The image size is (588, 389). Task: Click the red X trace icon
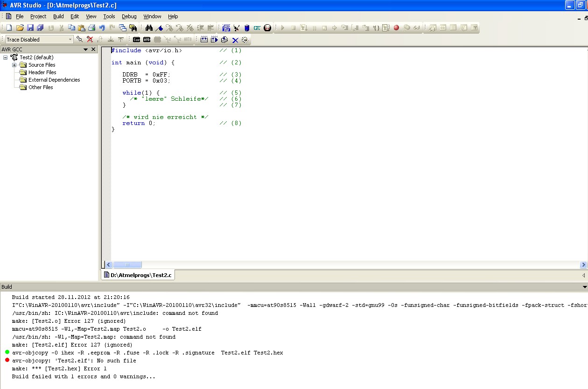tap(90, 40)
